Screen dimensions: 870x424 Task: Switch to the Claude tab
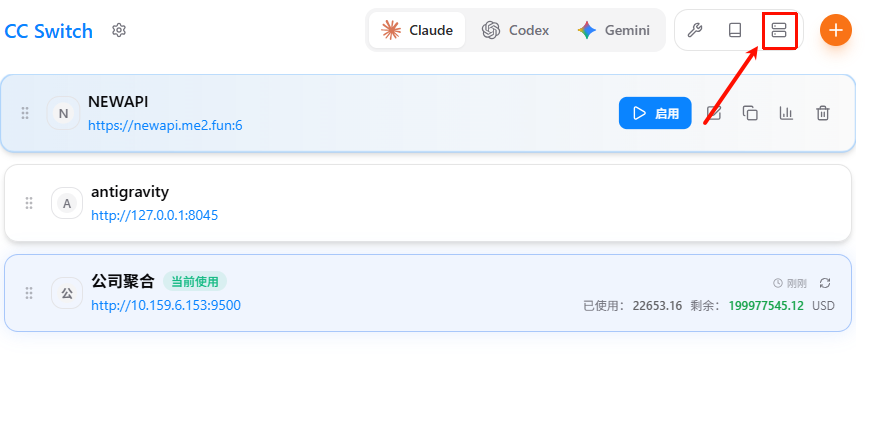[x=417, y=30]
